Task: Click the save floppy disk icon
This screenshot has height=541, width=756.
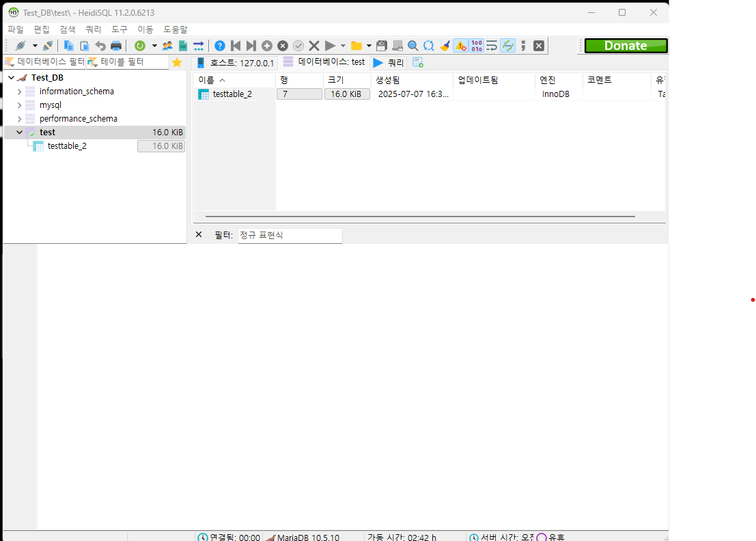Action: point(382,46)
